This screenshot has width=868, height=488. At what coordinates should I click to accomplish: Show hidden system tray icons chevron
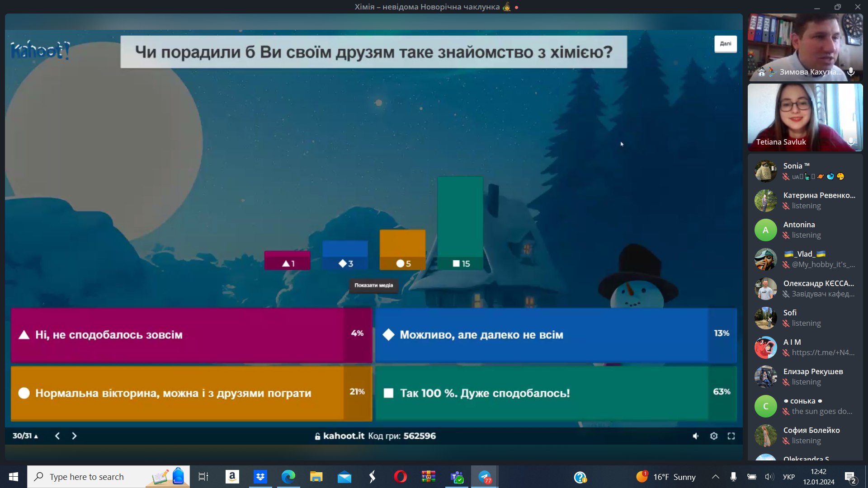click(x=715, y=477)
